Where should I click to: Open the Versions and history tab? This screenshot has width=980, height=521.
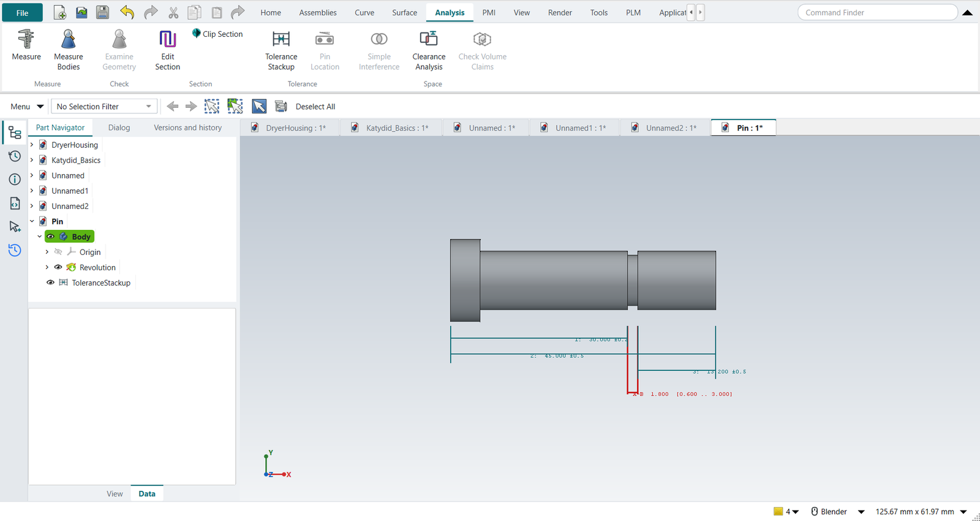pos(187,127)
